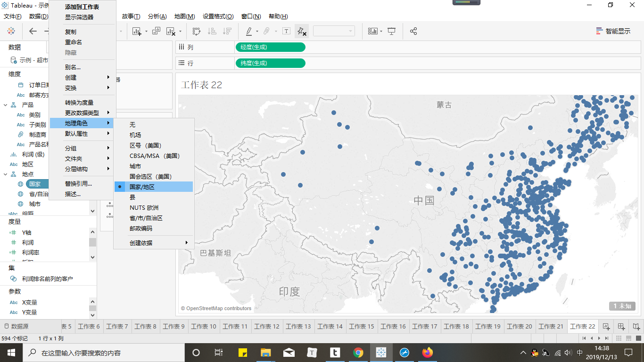Viewport: 644px width, 362px height.
Task: Select 省/市/自治区 as geographic role
Action: pos(146,218)
